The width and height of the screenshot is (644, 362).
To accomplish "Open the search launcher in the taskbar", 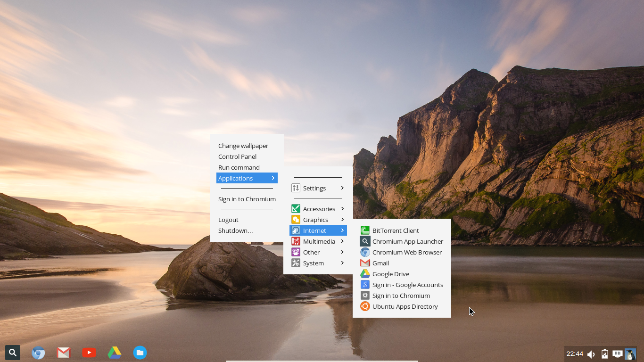I will 13,352.
